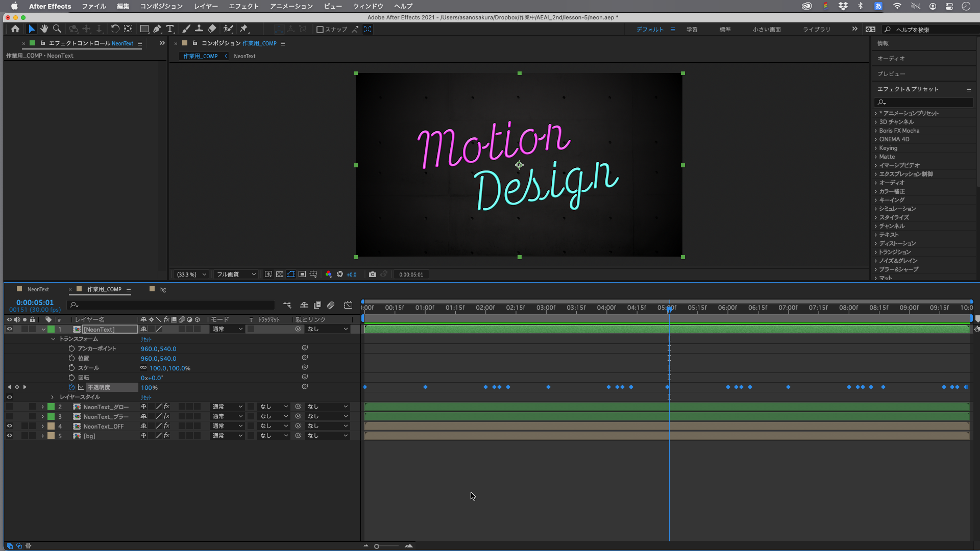
Task: Click the timeline zoom slider at bottom
Action: 377,546
